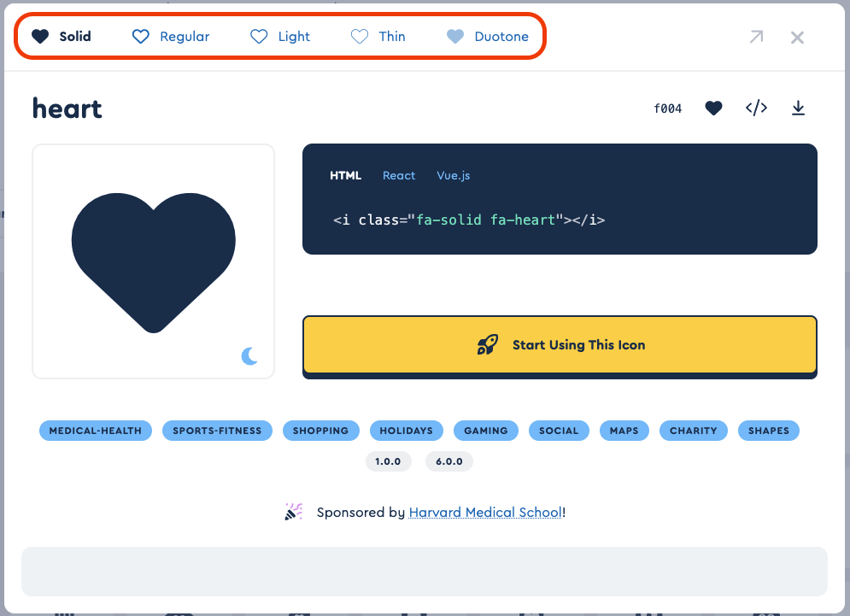Open the SPORTS-FITNESS category tag
This screenshot has height=616, width=850.
coord(217,431)
